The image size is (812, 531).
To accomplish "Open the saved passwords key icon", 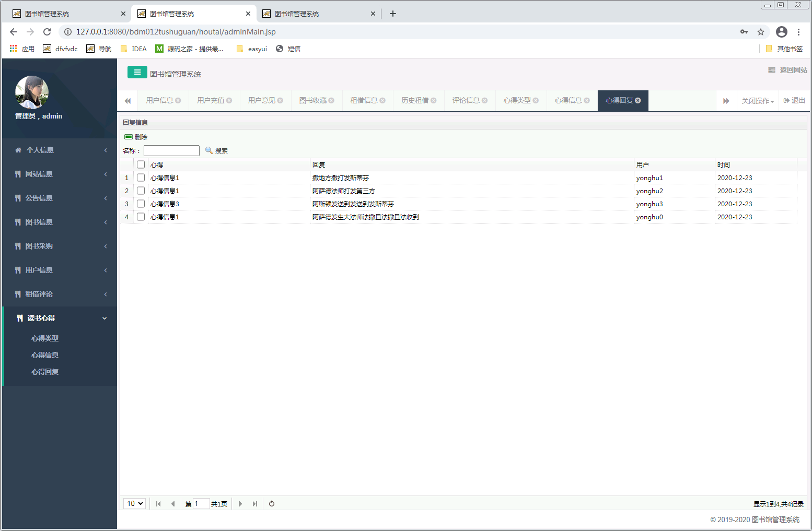I will point(744,32).
